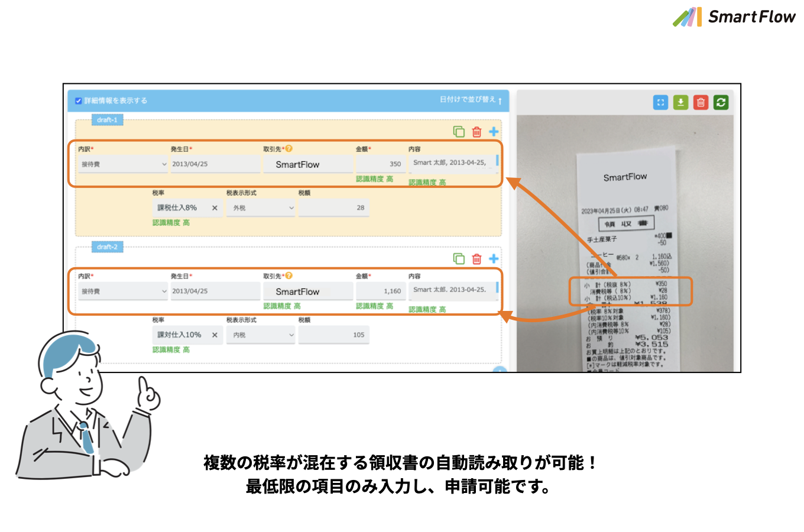The image size is (804, 532).
Task: Open the 税表示形式 dropdown showing 内税
Action: (x=261, y=335)
